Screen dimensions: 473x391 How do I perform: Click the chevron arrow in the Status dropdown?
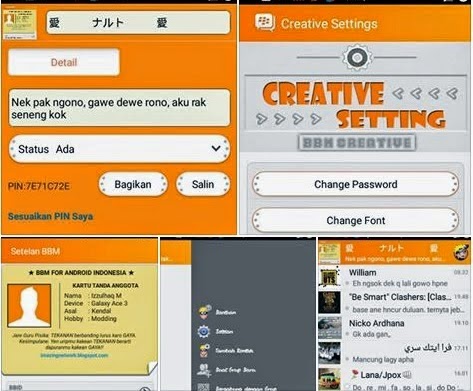click(216, 149)
